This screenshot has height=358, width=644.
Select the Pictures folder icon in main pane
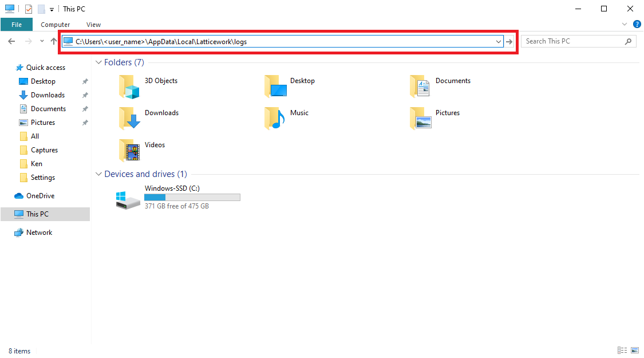click(421, 119)
